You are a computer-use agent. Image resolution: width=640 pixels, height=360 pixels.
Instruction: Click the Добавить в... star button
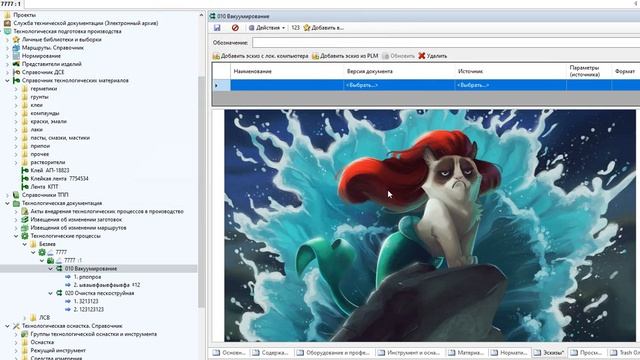coord(323,28)
